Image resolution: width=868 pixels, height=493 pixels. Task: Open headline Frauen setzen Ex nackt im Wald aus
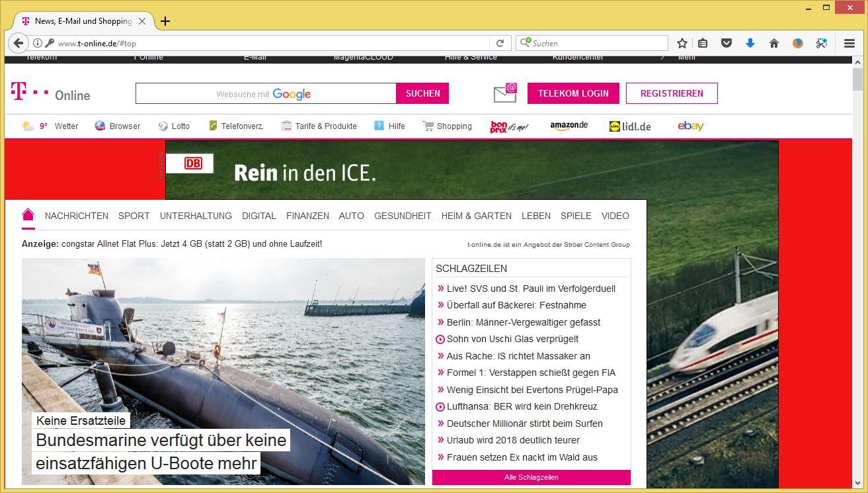pos(522,457)
